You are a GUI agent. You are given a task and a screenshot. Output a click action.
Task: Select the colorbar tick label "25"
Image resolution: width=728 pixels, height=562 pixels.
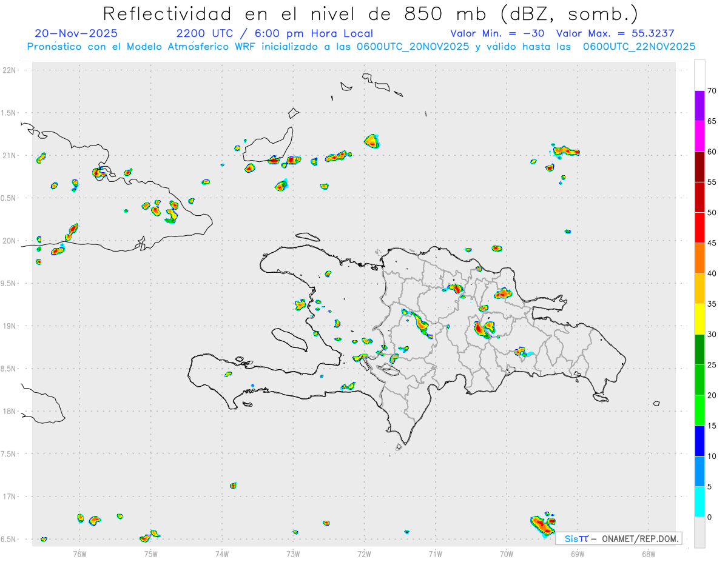click(712, 365)
